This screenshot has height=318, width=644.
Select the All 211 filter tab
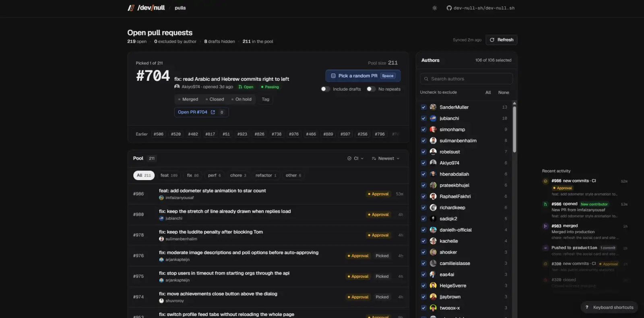[144, 175]
